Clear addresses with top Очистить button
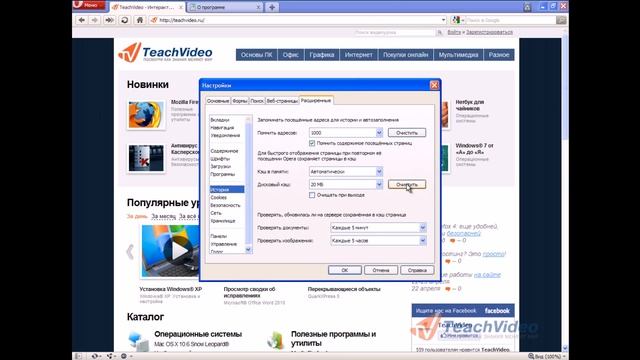640x360 pixels. (x=407, y=133)
